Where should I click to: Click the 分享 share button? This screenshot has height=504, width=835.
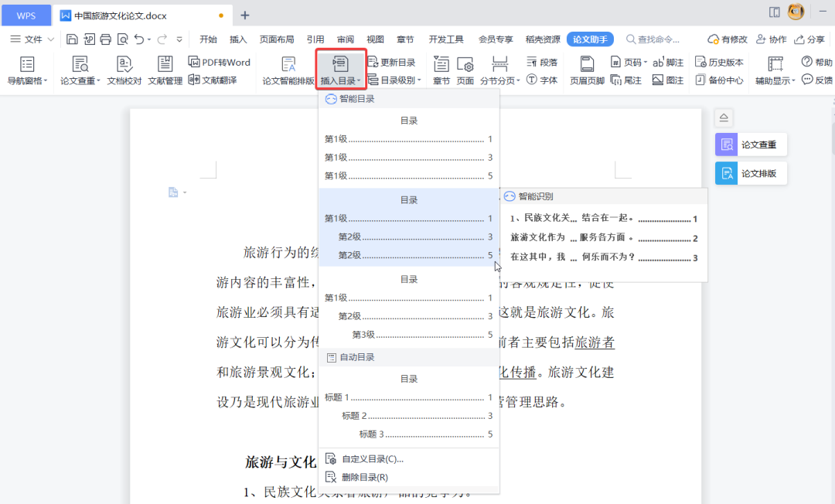click(813, 39)
